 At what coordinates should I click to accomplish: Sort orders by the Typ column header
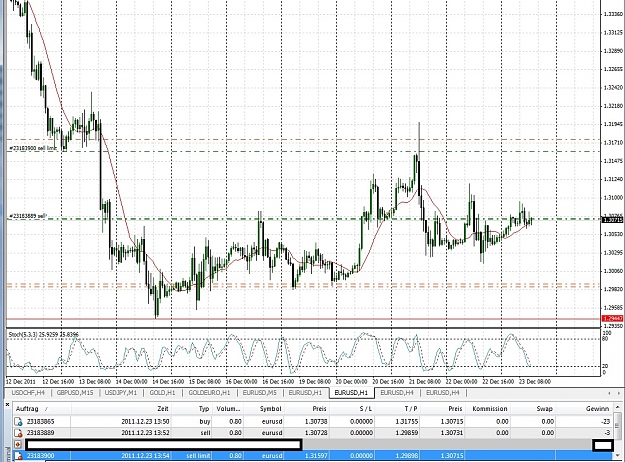pyautogui.click(x=204, y=409)
